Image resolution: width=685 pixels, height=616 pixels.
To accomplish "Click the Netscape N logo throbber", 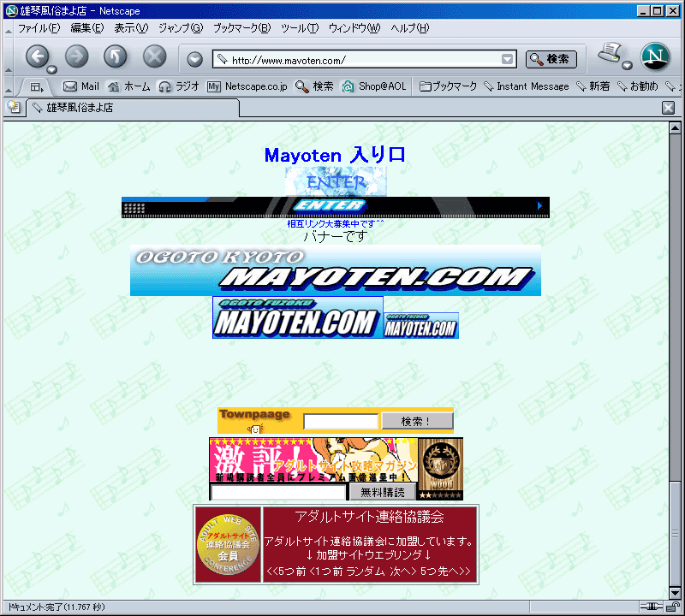I will 655,56.
